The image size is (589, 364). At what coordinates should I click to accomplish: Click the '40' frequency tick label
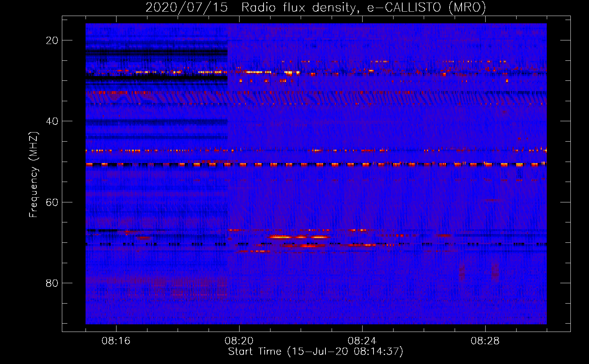pyautogui.click(x=52, y=121)
